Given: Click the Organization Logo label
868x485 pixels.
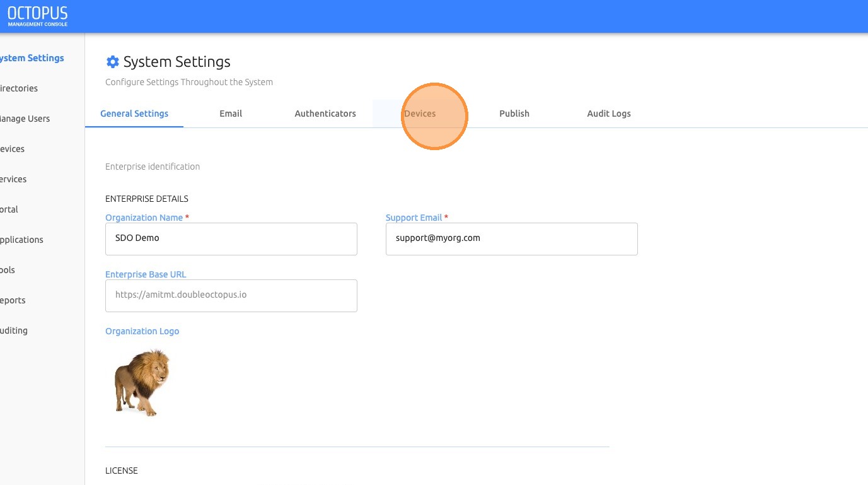Looking at the screenshot, I should coord(142,331).
